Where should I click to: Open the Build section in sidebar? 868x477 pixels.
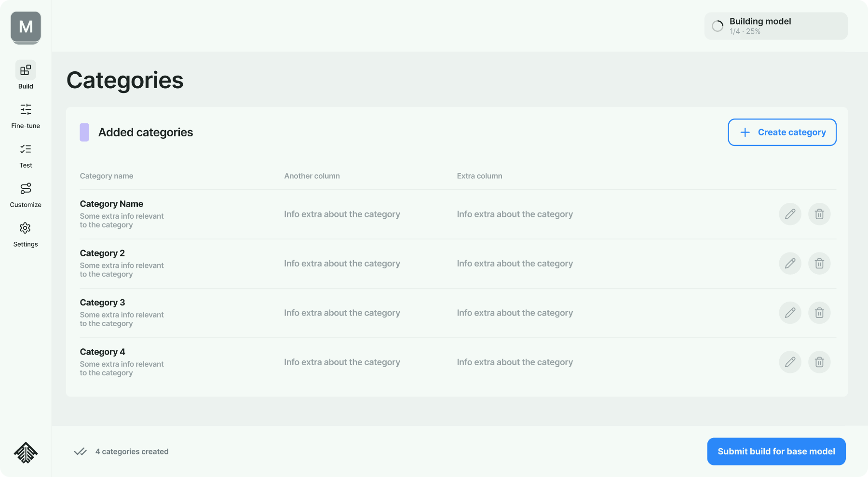pos(26,75)
